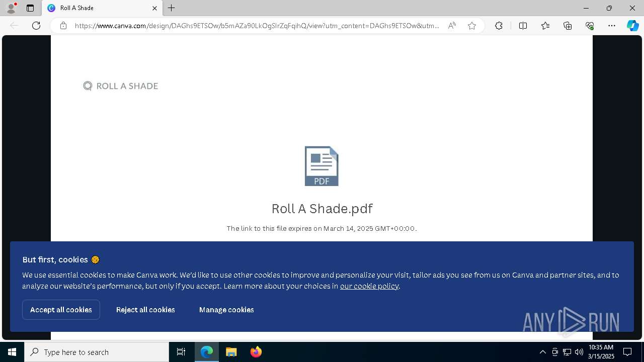Click the taskbar search box
The image size is (644, 362).
[x=97, y=352]
